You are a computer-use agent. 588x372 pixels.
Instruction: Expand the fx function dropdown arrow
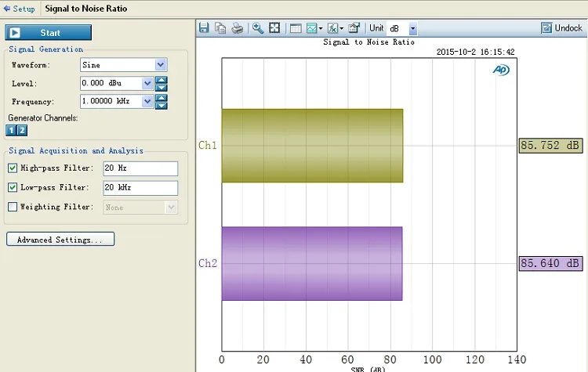click(x=341, y=28)
